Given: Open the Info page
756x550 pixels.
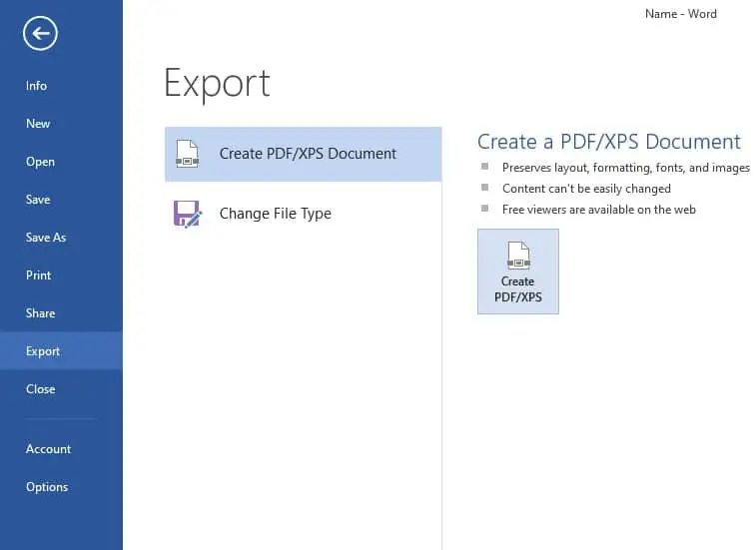Looking at the screenshot, I should tap(61, 86).
